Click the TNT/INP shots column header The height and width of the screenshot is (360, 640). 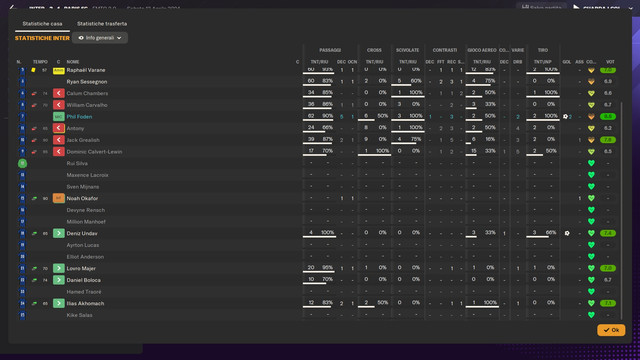(x=542, y=62)
